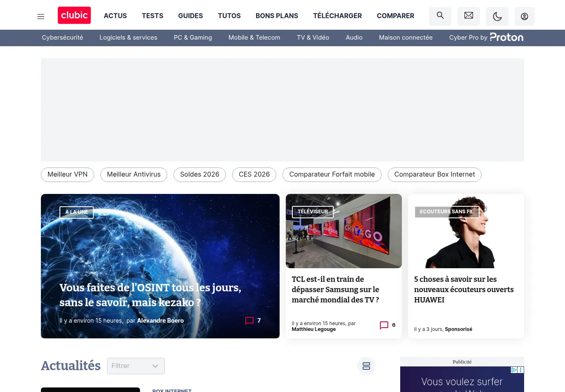
Task: Select the Cybersécurité category
Action: click(x=62, y=38)
